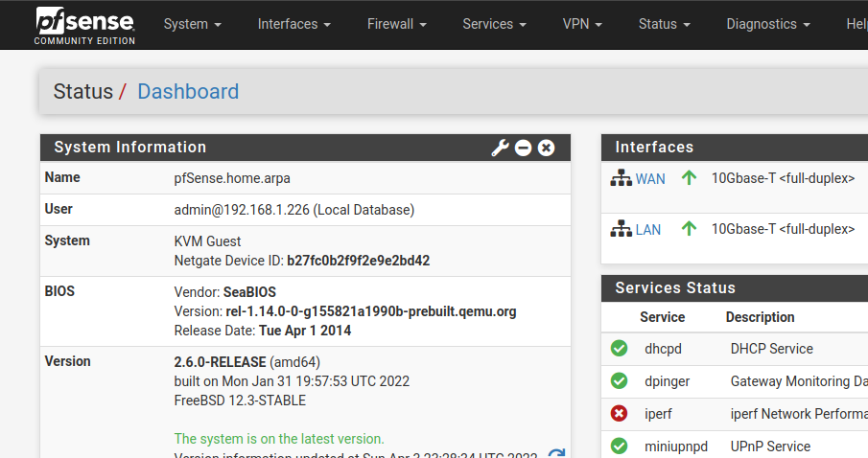Open the Diagnostics navbar menu
This screenshot has height=458, width=868.
point(767,24)
